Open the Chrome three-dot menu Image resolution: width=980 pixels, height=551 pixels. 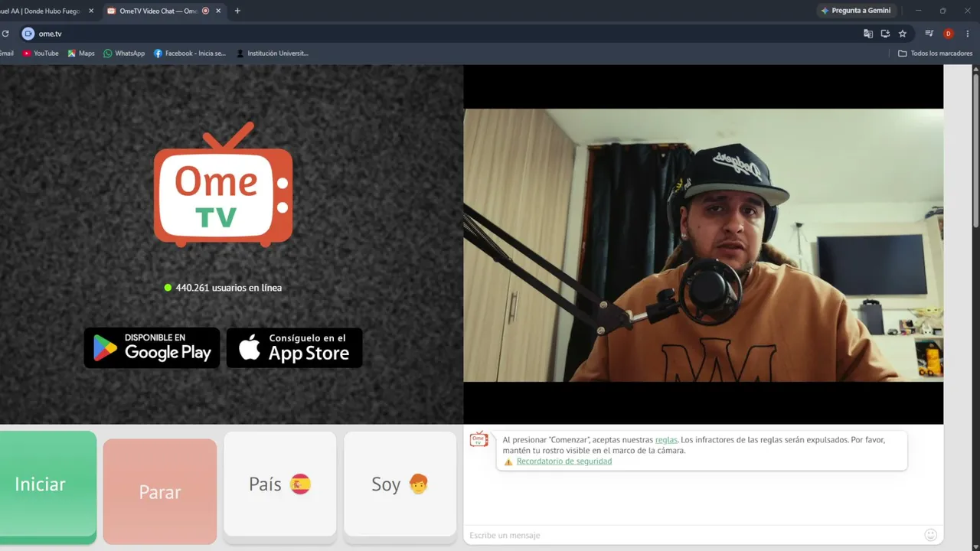tap(968, 34)
